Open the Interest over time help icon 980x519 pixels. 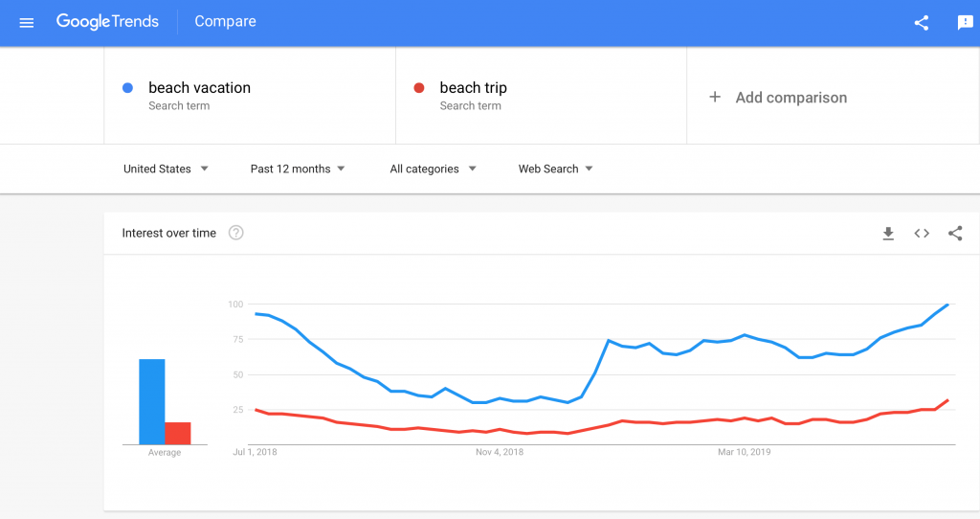[236, 233]
